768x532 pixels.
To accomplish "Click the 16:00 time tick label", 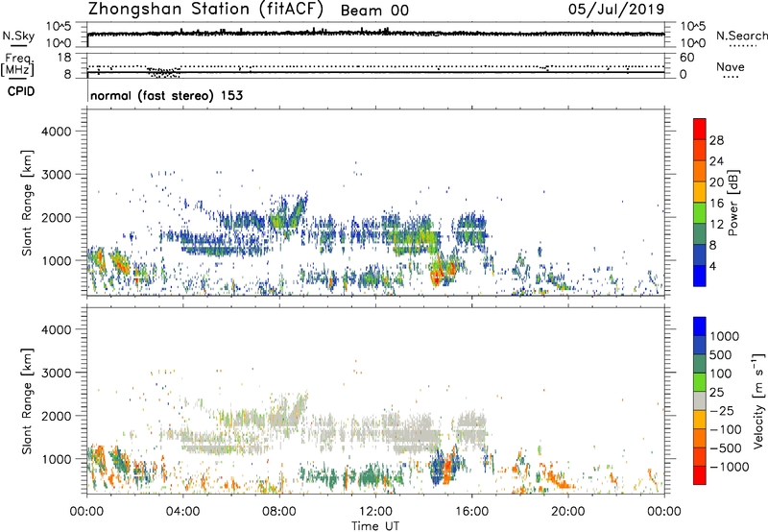I will point(471,512).
